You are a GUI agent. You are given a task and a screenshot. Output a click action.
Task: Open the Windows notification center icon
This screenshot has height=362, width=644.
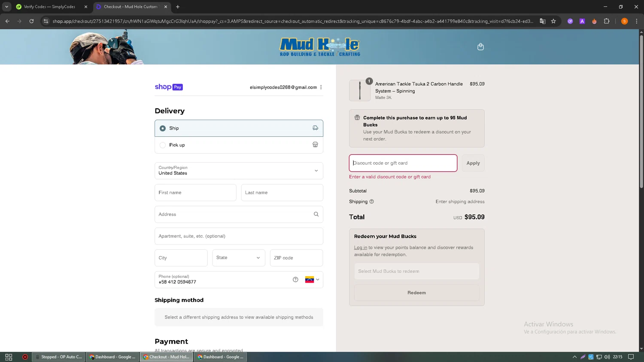pos(631,357)
